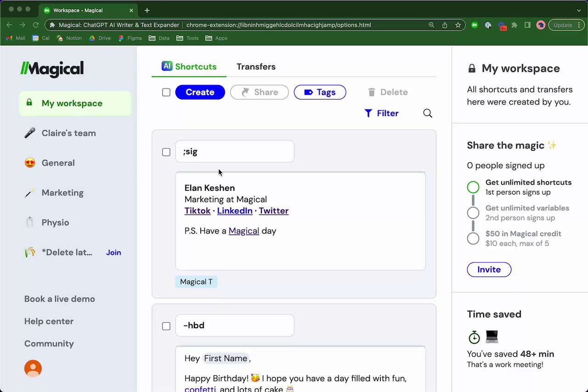Toggle the browser side panel icon
The width and height of the screenshot is (588, 392).
(x=528, y=25)
